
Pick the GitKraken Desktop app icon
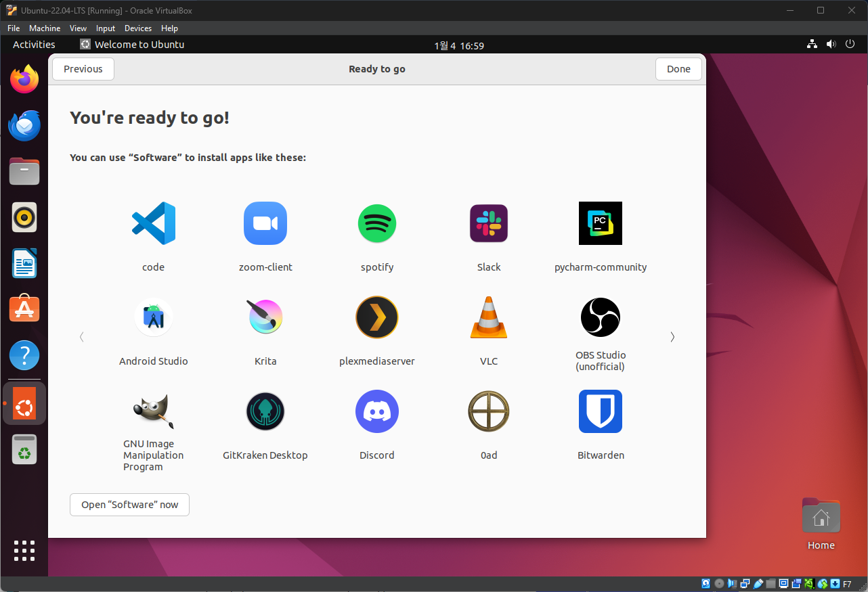point(265,411)
